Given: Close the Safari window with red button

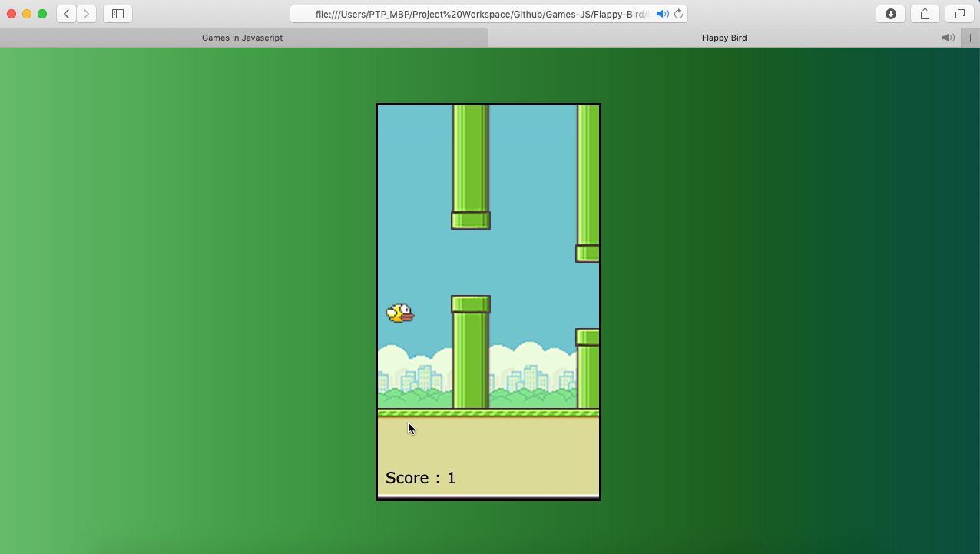Looking at the screenshot, I should click(x=12, y=14).
